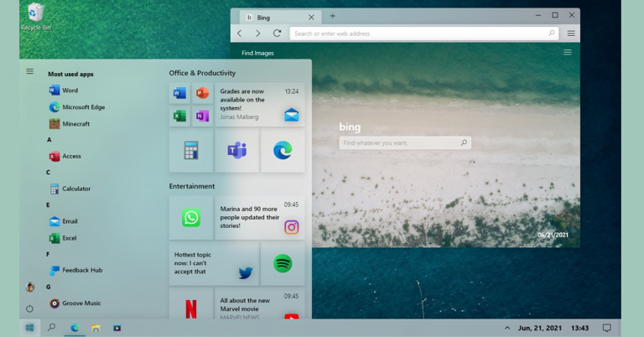
Task: Launch the Edge tile
Action: tap(283, 150)
